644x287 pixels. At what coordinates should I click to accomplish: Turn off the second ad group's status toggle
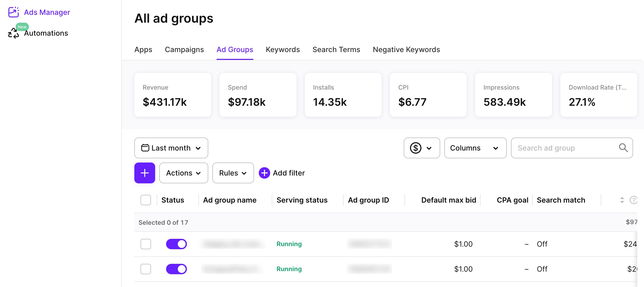point(176,269)
